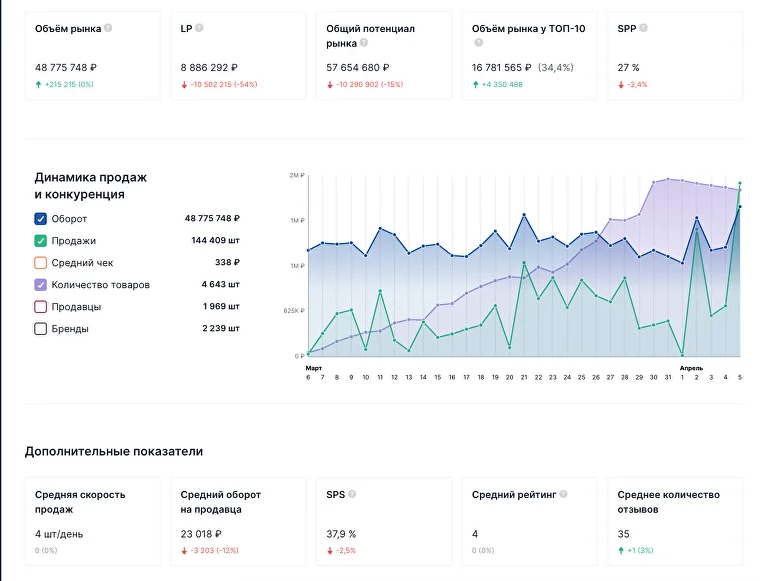Click help icon after Общий потенциал рынка

point(364,43)
